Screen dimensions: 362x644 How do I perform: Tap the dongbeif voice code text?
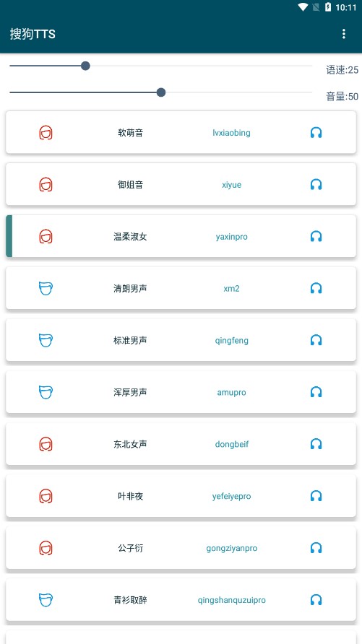point(232,444)
